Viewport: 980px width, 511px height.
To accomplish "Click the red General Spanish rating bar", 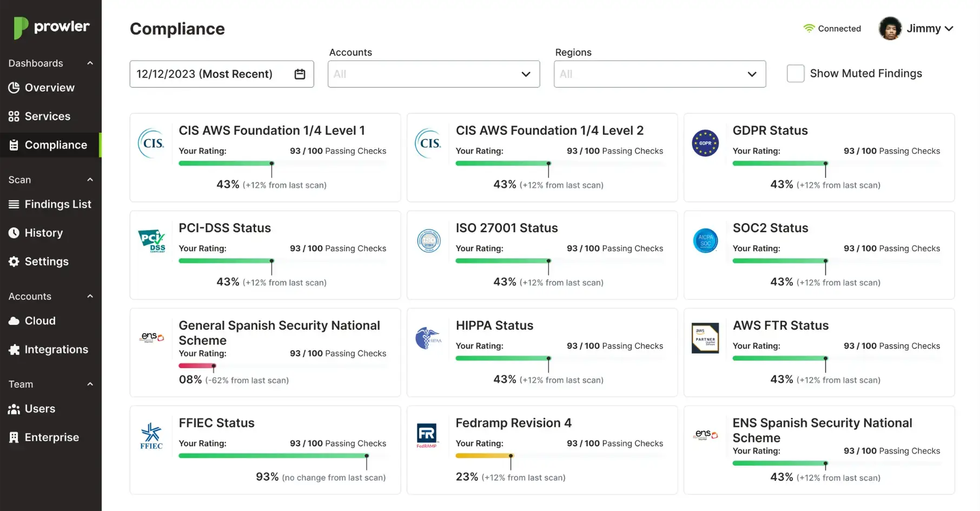I will point(197,366).
